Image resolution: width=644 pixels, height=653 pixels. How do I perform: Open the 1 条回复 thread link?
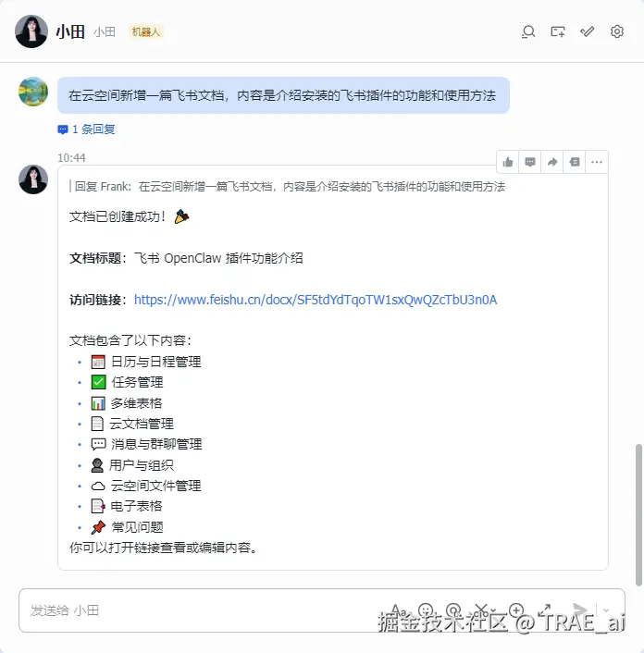pos(86,129)
